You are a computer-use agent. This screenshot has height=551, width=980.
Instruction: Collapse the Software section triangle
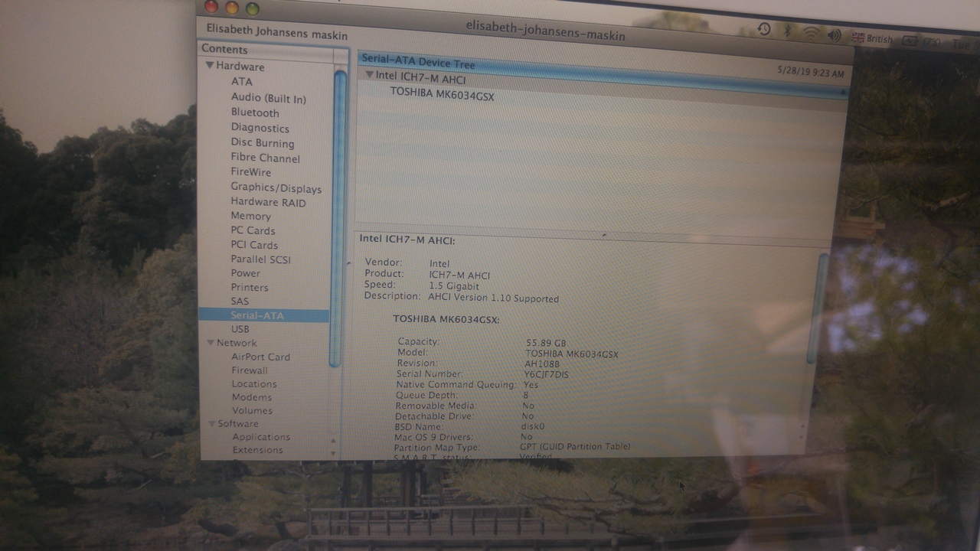click(212, 423)
